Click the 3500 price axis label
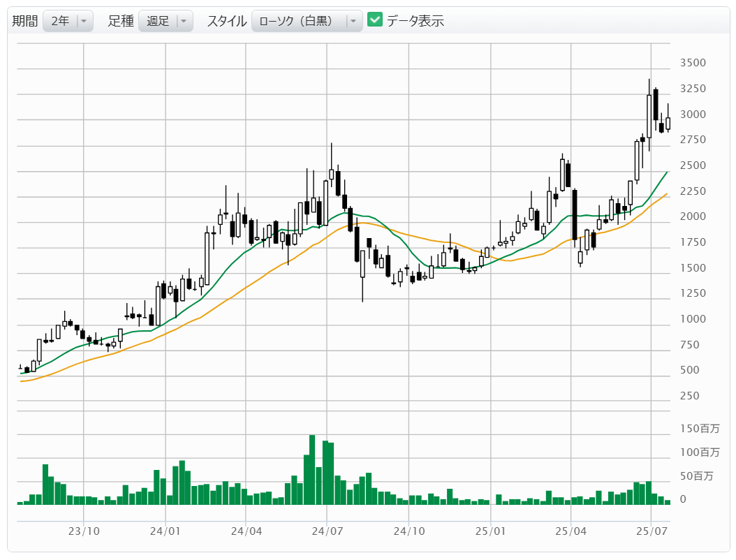 click(693, 63)
